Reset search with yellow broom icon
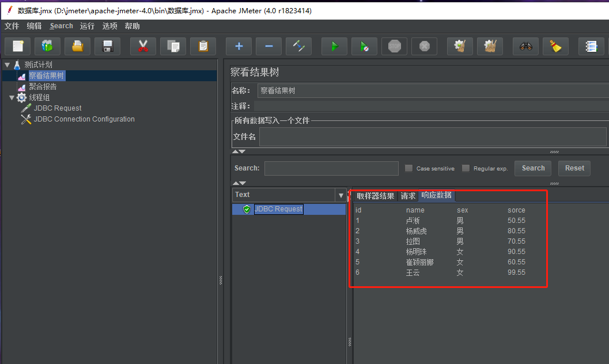This screenshot has width=609, height=364. point(556,46)
